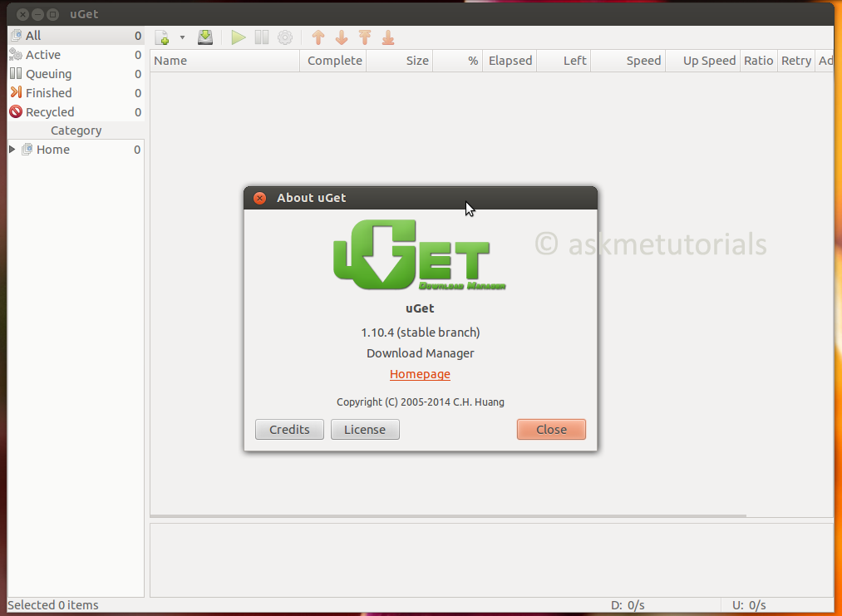Sort by the Ratio column header
The image size is (842, 616).
tap(759, 61)
